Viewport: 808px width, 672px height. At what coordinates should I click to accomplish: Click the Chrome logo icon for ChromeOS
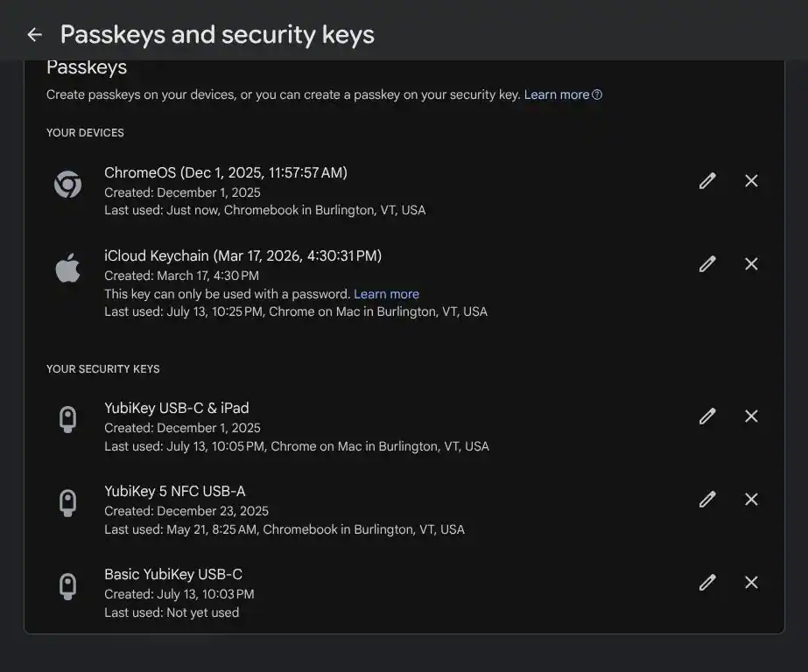68,185
